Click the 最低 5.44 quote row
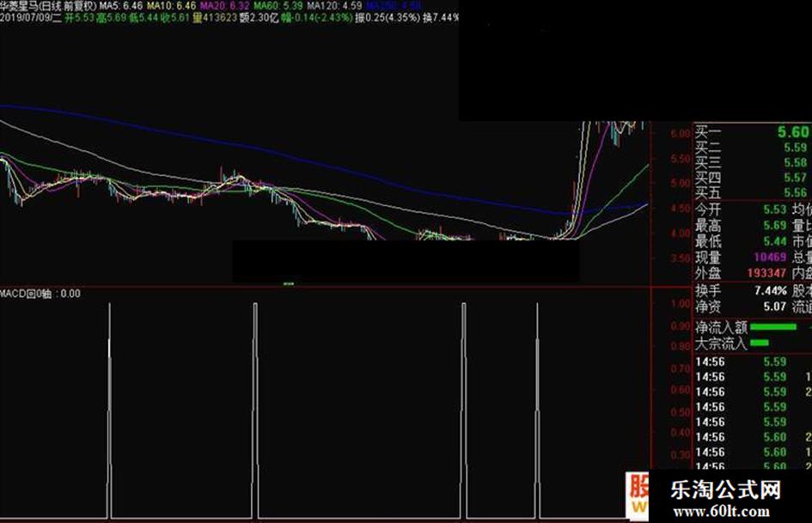 pos(741,241)
